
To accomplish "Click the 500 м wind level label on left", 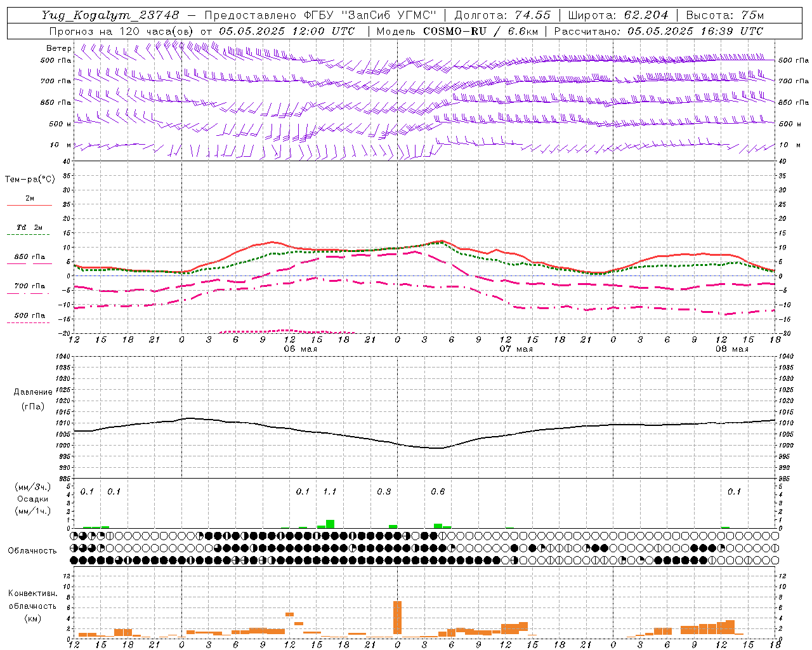I will 60,124.
